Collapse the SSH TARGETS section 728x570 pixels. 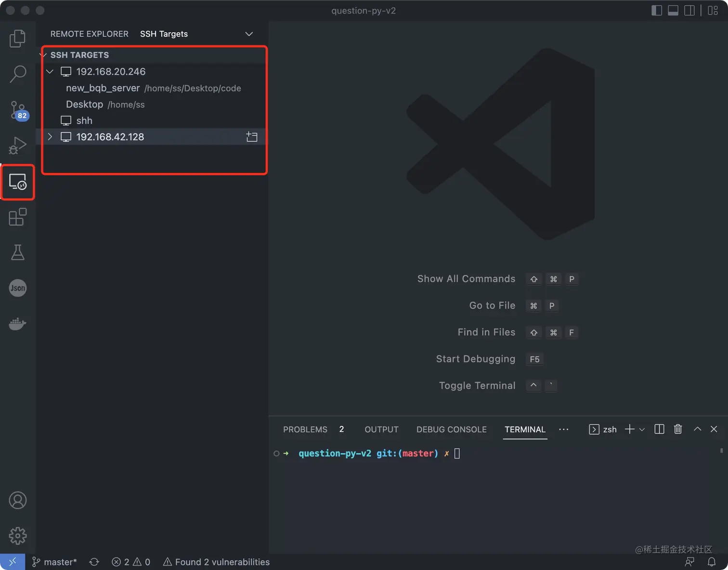pos(43,55)
